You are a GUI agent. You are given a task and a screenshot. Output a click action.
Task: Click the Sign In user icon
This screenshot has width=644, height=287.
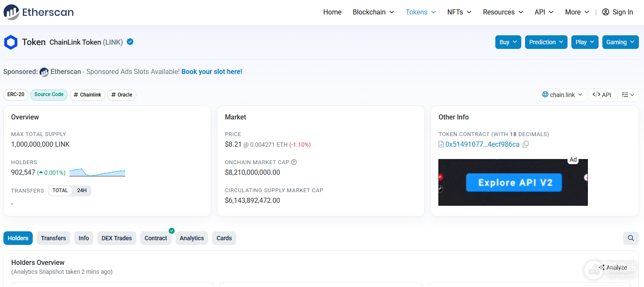coord(606,12)
